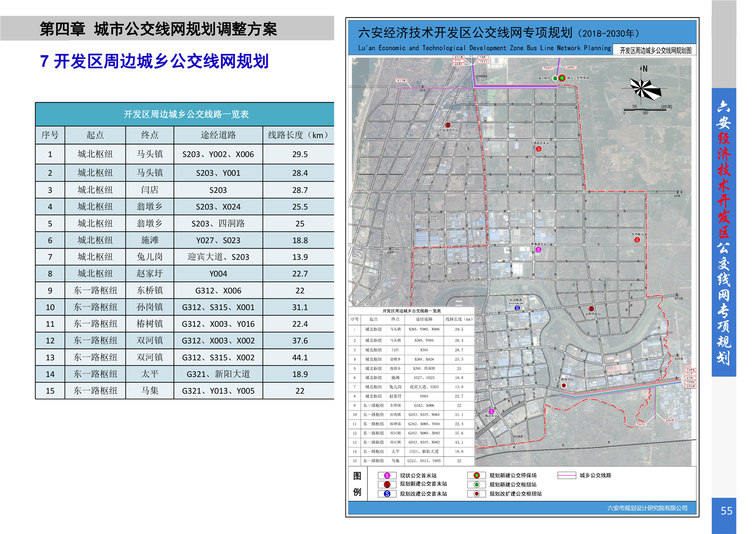Click the section title 7 开发区周边城乡公交线网规划
The image size is (756, 534).
154,61
